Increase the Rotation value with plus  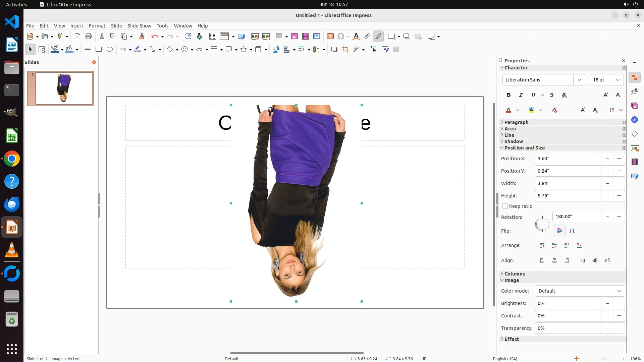point(619,217)
